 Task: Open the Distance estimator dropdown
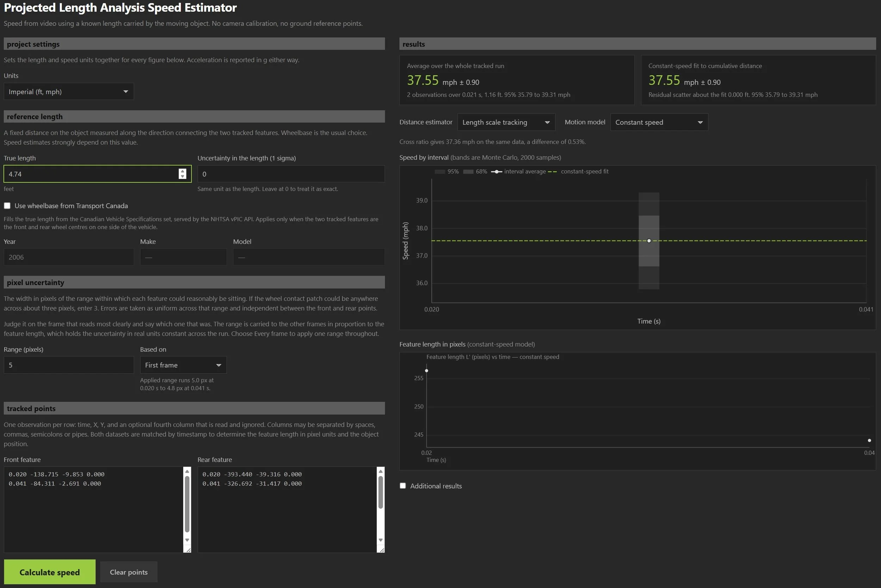point(506,122)
